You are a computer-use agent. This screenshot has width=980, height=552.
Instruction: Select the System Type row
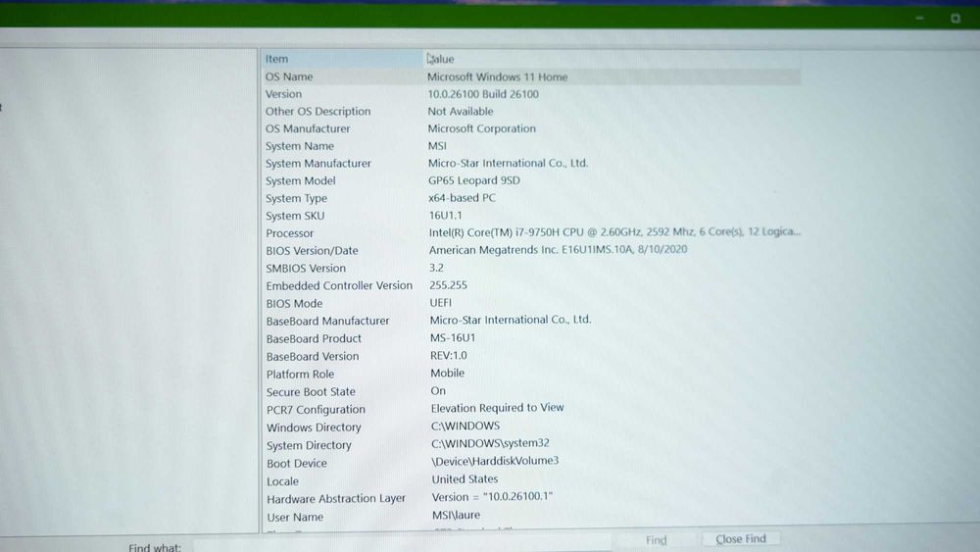click(296, 198)
